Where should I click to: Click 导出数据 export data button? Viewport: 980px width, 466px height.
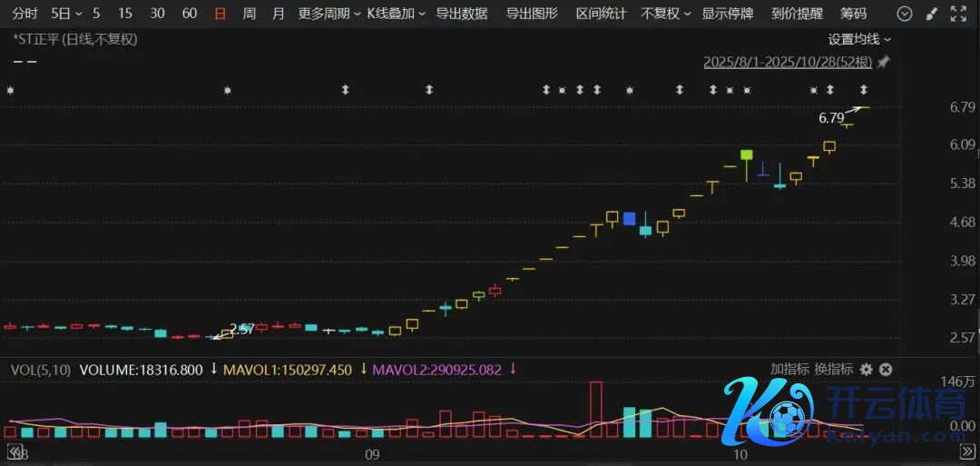[x=461, y=14]
